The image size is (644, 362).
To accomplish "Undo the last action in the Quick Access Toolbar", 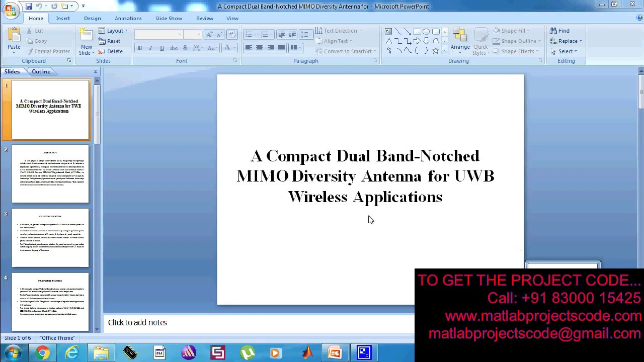I will [x=39, y=6].
